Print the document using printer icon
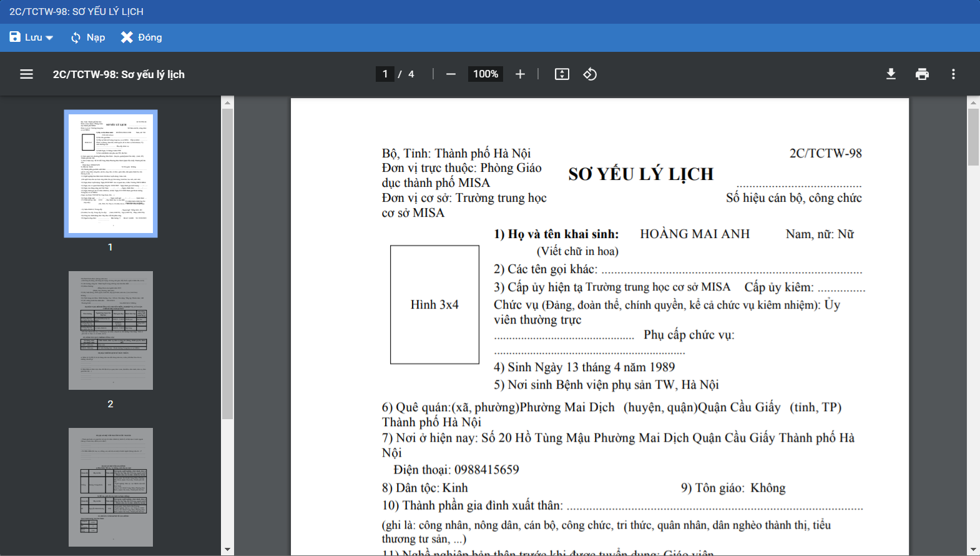Viewport: 980px width, 556px height. pyautogui.click(x=922, y=74)
